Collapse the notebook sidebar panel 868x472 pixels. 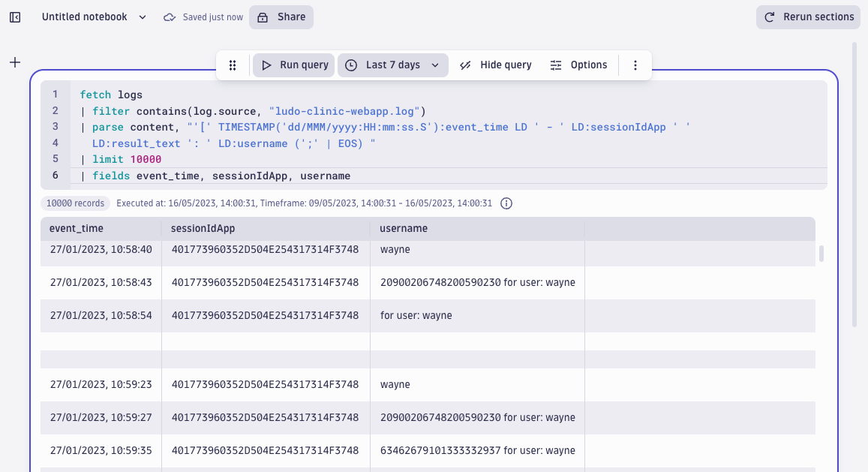(x=14, y=17)
